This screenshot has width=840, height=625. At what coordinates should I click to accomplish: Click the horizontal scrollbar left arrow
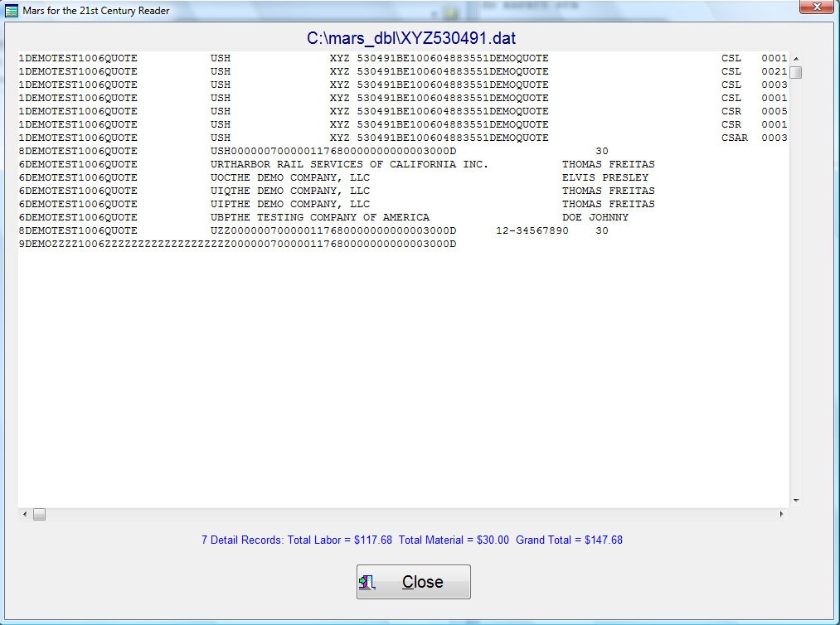tap(25, 515)
